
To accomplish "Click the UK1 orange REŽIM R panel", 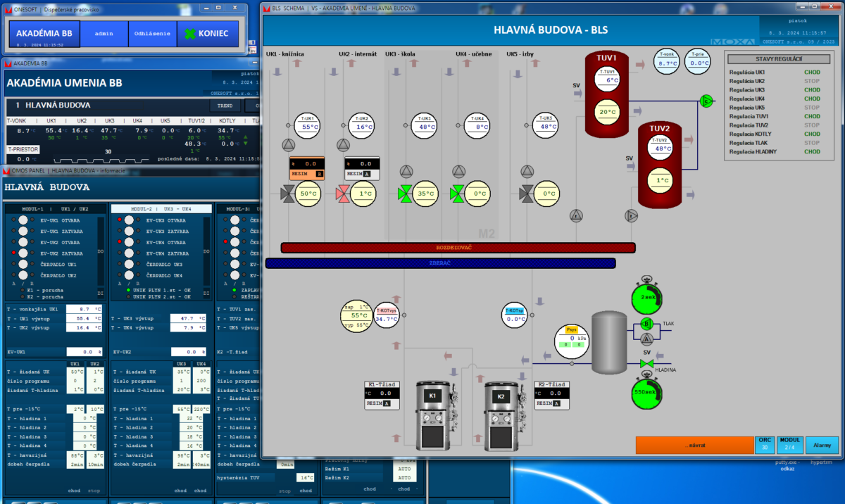I will [307, 168].
